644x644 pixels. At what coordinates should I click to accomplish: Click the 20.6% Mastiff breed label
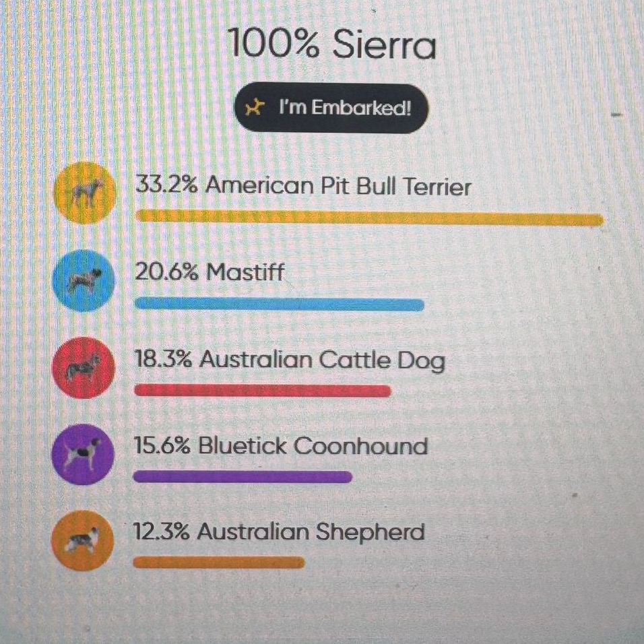(210, 272)
